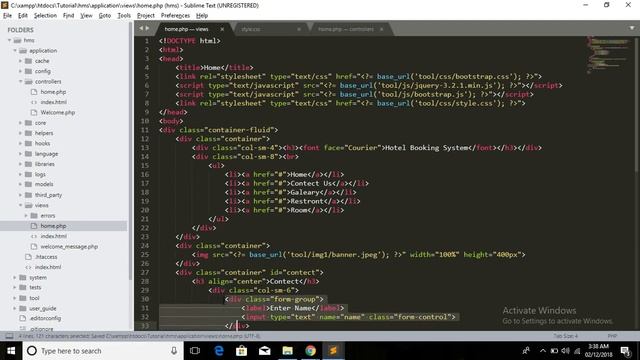Open Microsoft Store from taskbar
Image resolution: width=640 pixels, height=360 pixels.
(242, 351)
